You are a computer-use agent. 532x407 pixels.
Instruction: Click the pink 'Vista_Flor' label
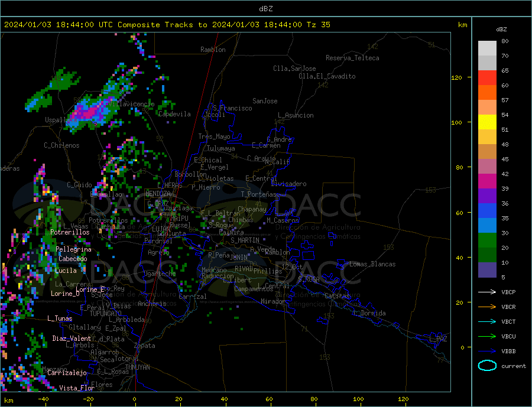[77, 388]
